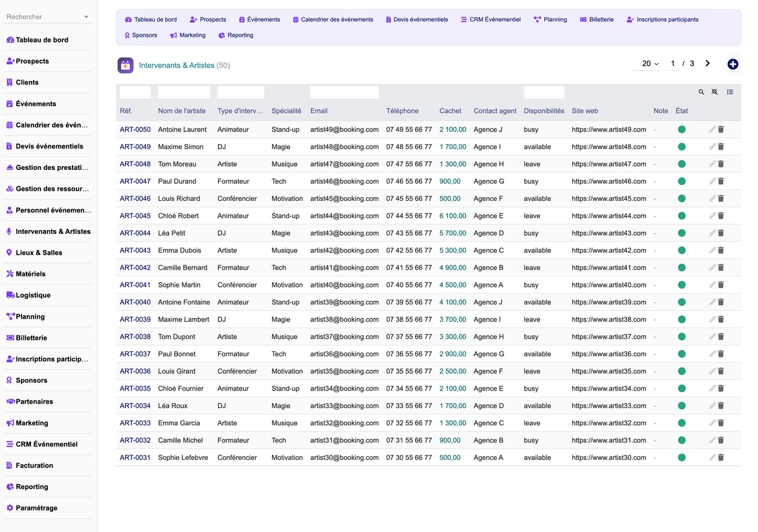The height and width of the screenshot is (532, 758).
Task: Go to next page with chevron arrow
Action: (x=707, y=63)
